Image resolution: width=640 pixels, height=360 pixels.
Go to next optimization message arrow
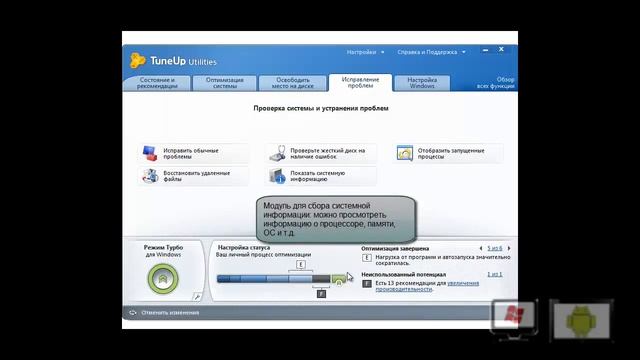click(509, 248)
